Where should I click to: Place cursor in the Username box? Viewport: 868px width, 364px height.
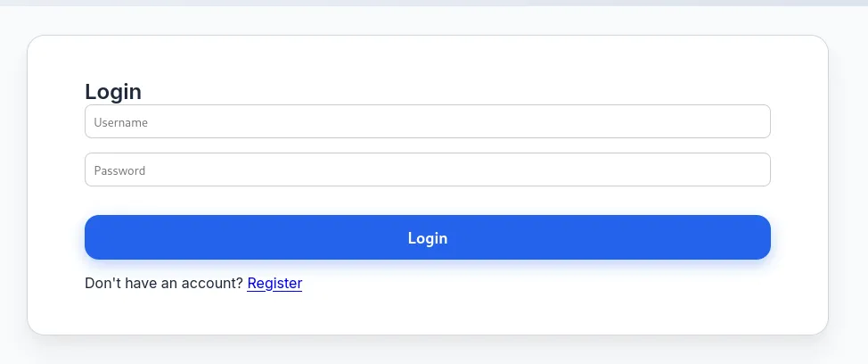(427, 122)
